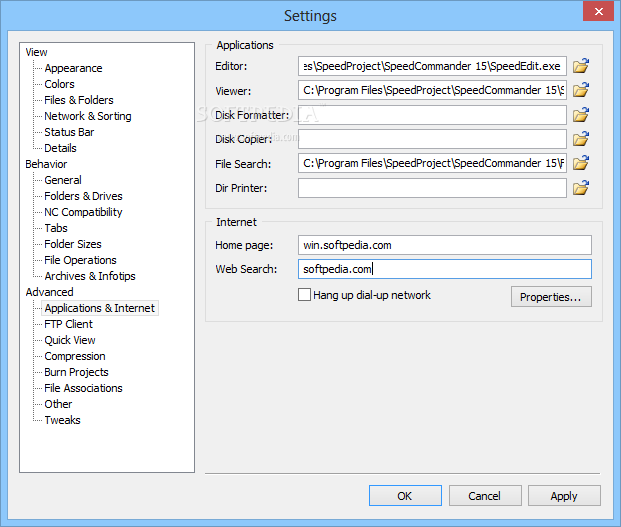Click into the Home page field
This screenshot has height=527, width=621.
coord(444,245)
